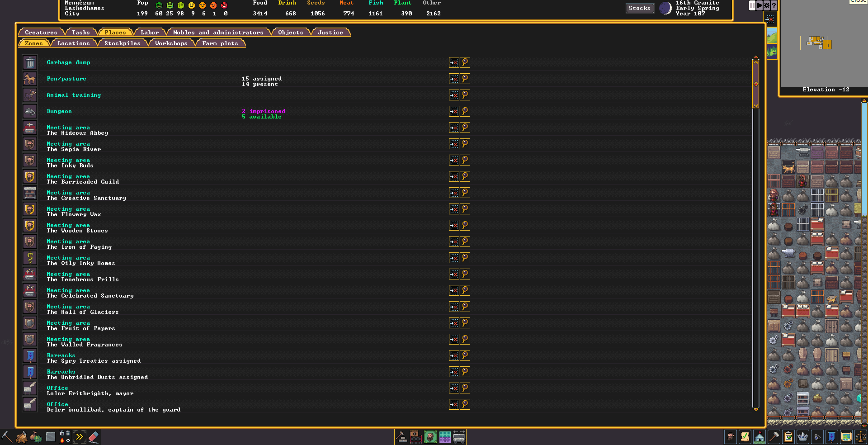The height and width of the screenshot is (445, 868).
Task: Select the smooth stone designation tool
Action: pos(50,437)
